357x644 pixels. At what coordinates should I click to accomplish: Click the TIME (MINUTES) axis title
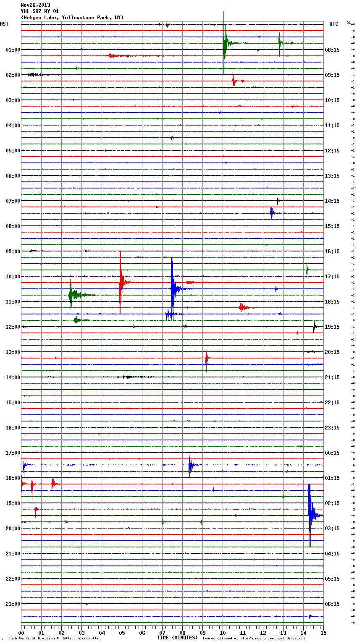(x=177, y=638)
